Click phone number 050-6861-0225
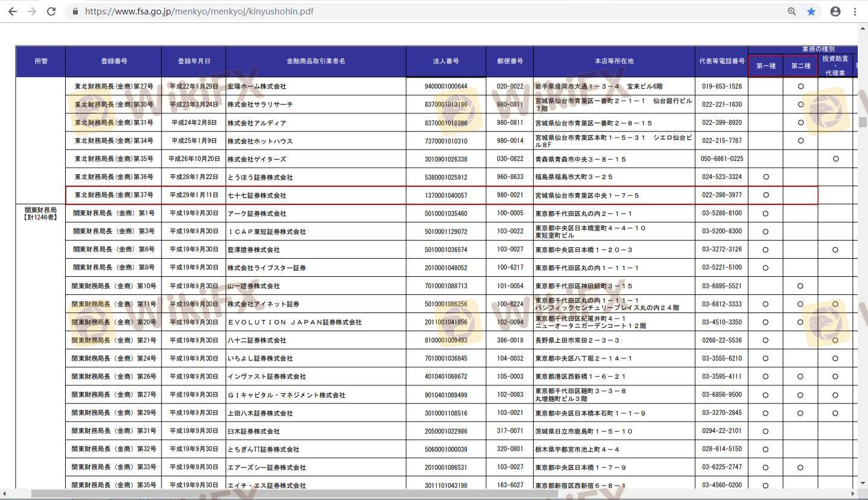The height and width of the screenshot is (500, 868). coord(721,159)
